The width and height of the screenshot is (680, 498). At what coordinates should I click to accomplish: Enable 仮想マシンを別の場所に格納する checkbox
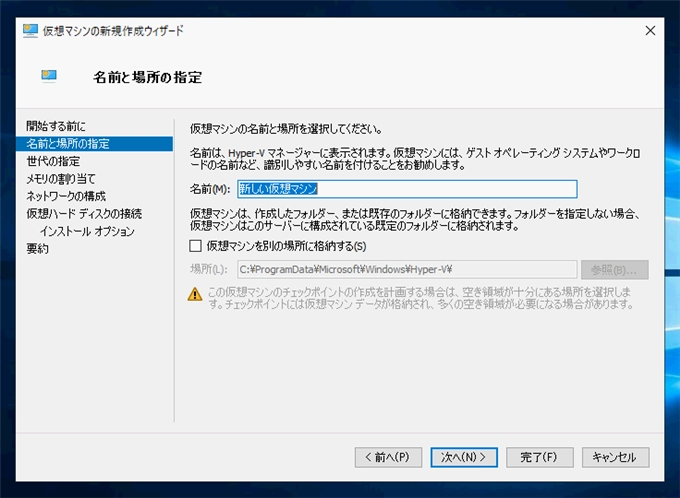coord(196,246)
